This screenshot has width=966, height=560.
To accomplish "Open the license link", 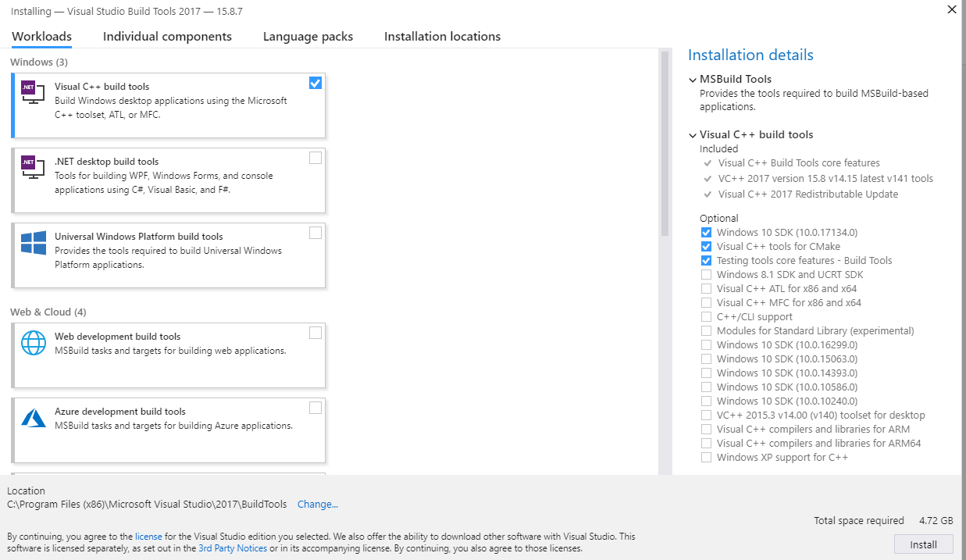I will (x=148, y=537).
